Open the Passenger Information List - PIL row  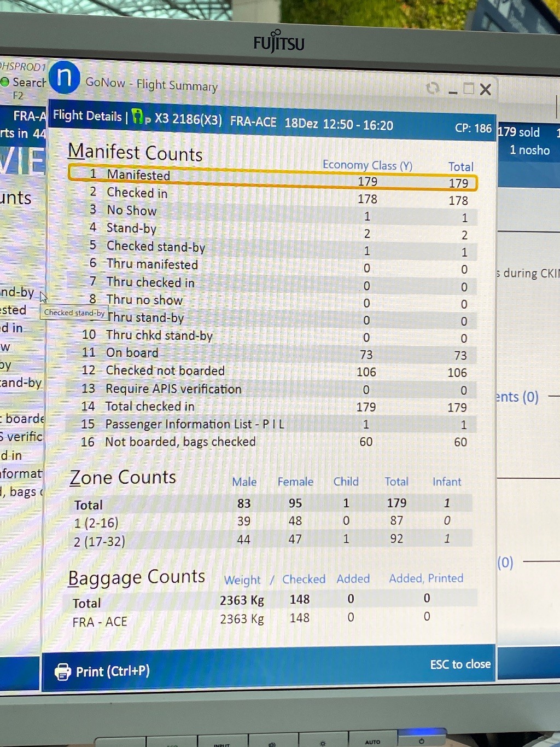click(272, 424)
